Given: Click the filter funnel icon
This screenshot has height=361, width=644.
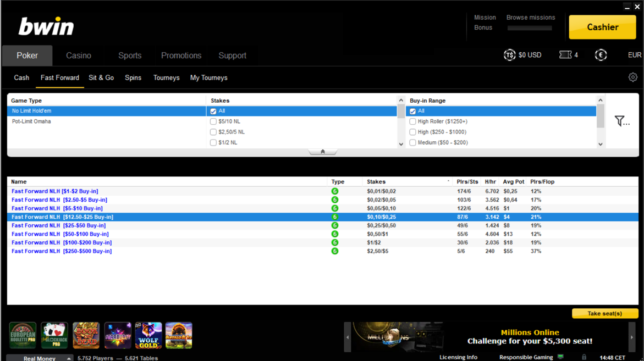Looking at the screenshot, I should click(621, 121).
